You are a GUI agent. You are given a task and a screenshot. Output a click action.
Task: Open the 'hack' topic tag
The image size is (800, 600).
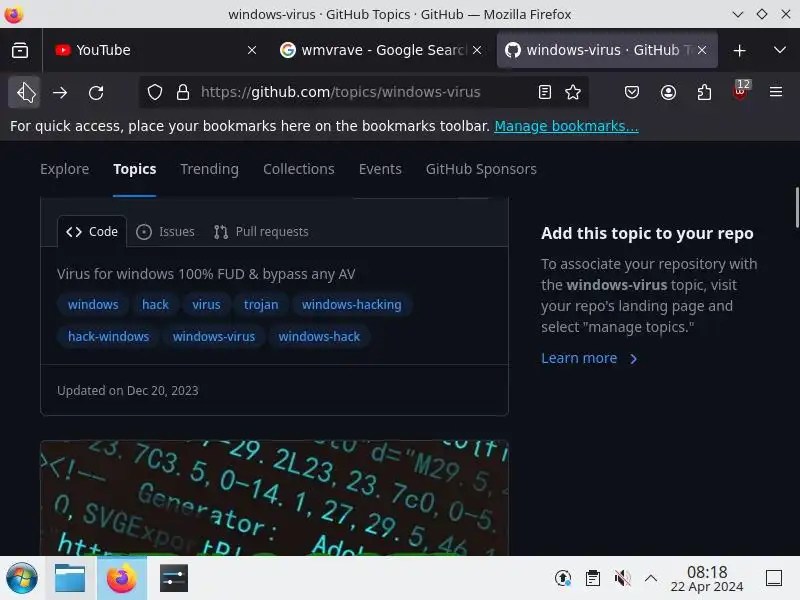(x=155, y=305)
